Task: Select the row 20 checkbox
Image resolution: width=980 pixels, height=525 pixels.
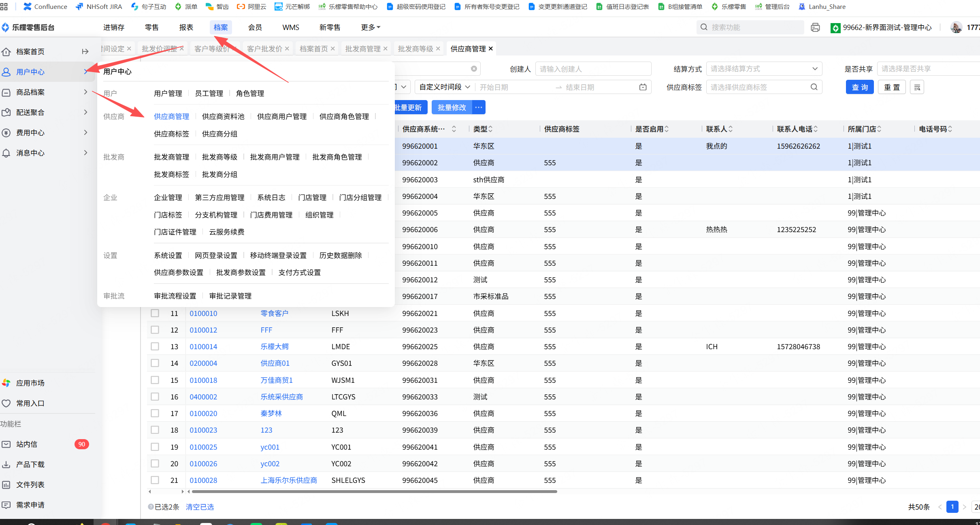Action: coord(155,463)
